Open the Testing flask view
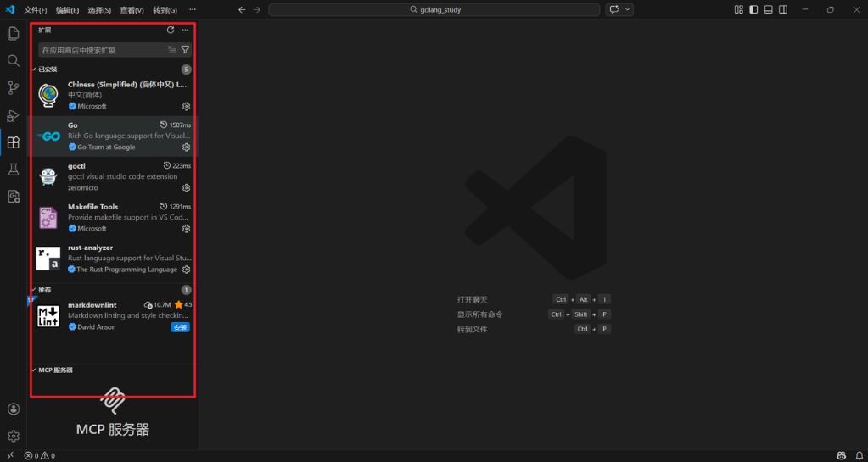 pyautogui.click(x=14, y=170)
